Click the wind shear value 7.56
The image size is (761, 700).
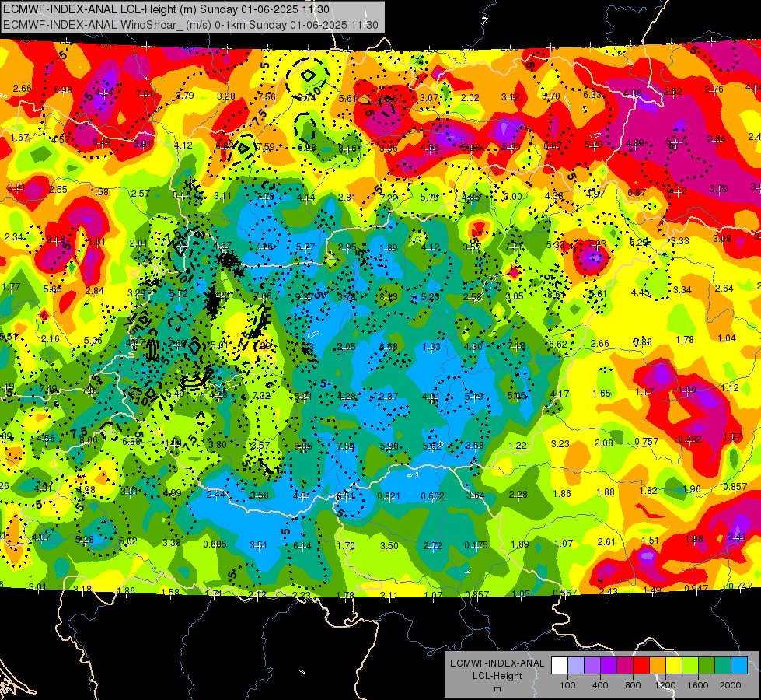point(267,96)
